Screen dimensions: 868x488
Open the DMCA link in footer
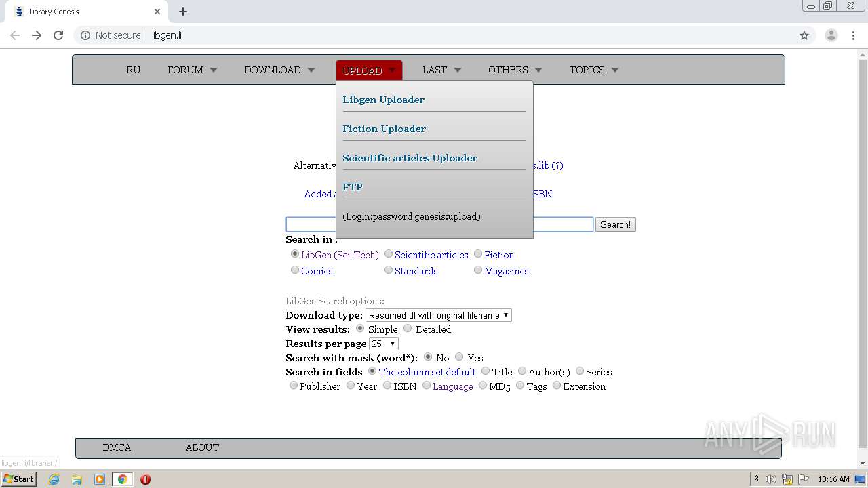coord(117,447)
